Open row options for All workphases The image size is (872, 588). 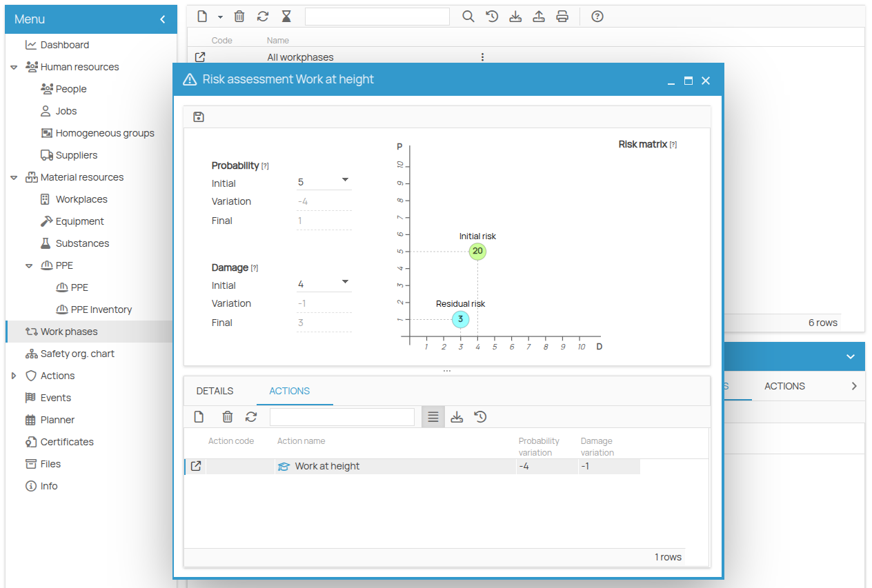(x=482, y=57)
